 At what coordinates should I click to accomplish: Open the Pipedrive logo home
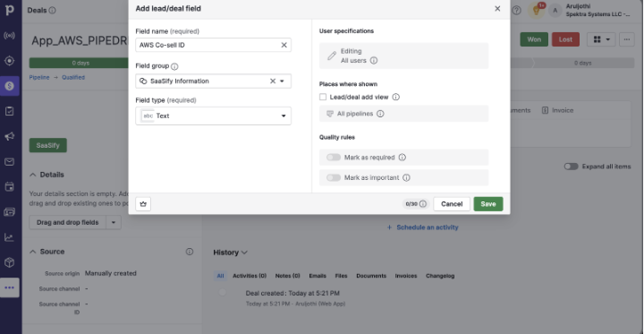tap(10, 10)
